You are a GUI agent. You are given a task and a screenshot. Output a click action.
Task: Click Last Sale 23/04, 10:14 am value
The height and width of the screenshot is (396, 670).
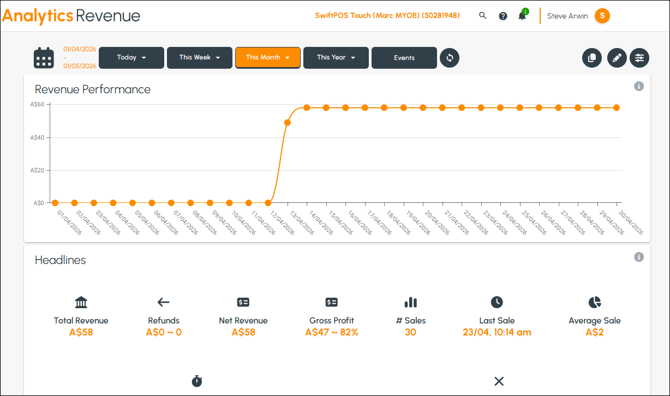tap(497, 332)
